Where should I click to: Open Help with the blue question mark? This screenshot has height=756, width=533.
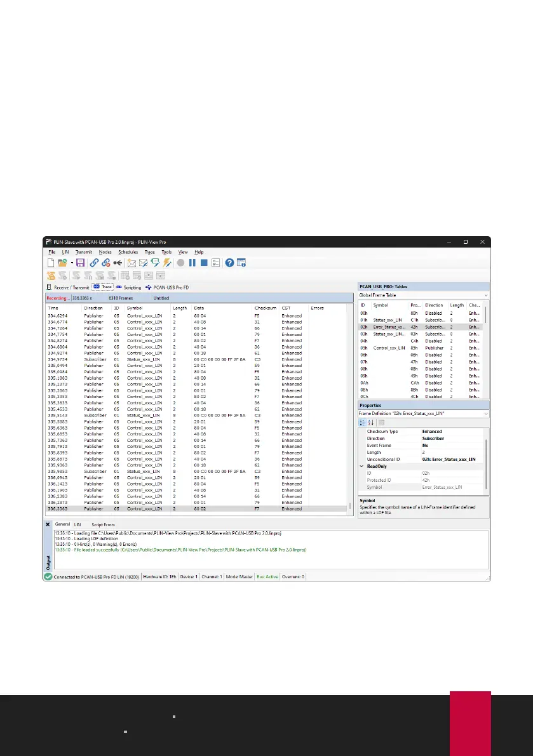tap(229, 263)
